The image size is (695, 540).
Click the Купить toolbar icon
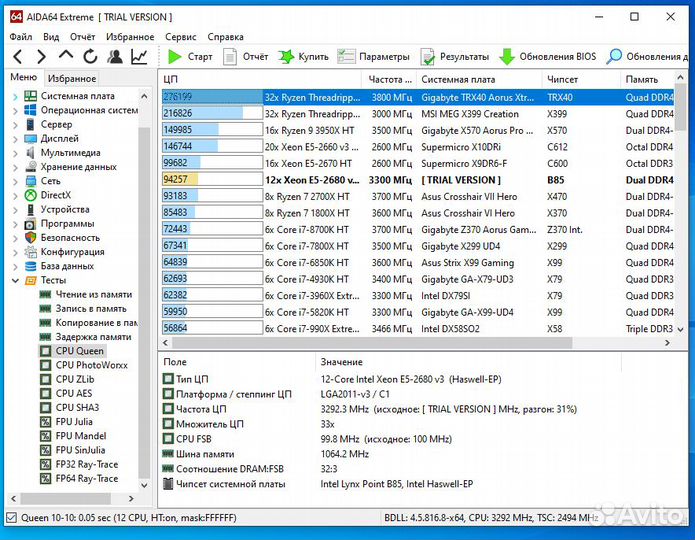coord(303,57)
